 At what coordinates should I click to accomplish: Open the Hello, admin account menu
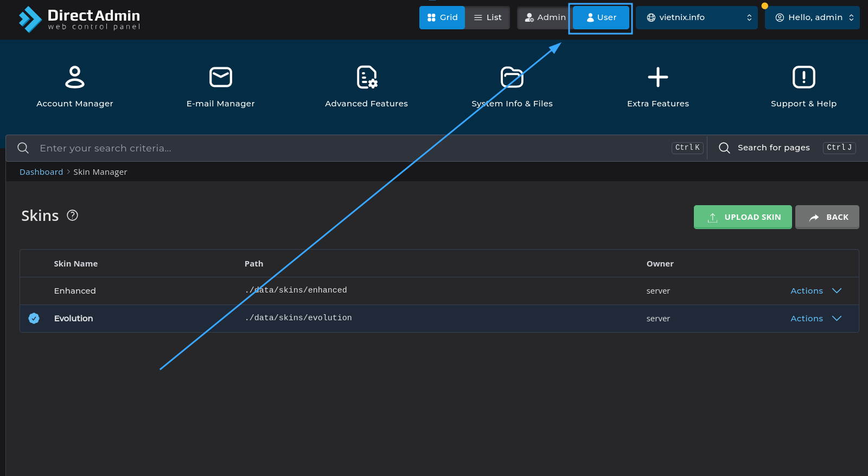(x=812, y=17)
